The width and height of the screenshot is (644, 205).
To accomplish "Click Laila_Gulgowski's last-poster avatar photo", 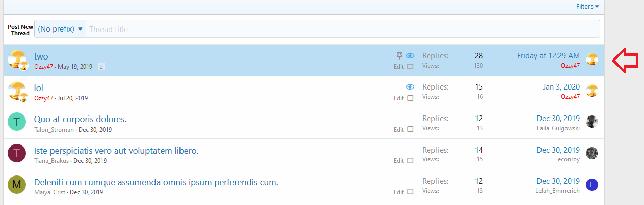I will 592,122.
